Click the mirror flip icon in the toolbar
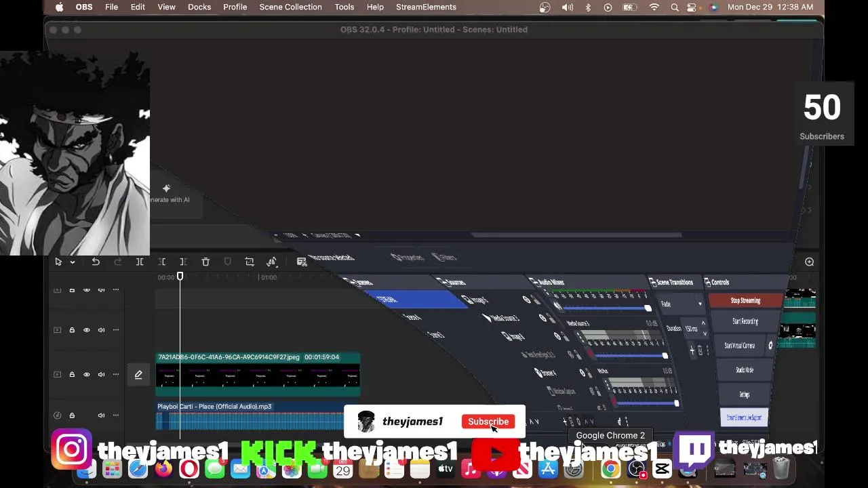The image size is (868, 488). 272,262
